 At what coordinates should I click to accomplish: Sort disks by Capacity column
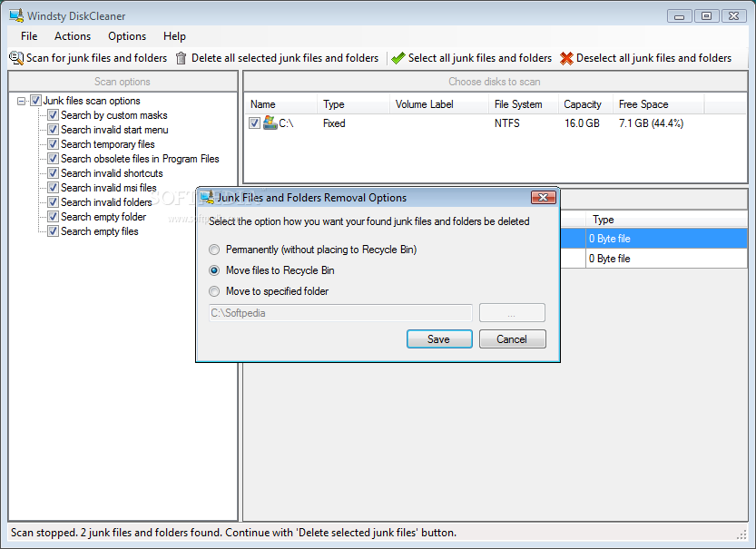click(x=585, y=104)
